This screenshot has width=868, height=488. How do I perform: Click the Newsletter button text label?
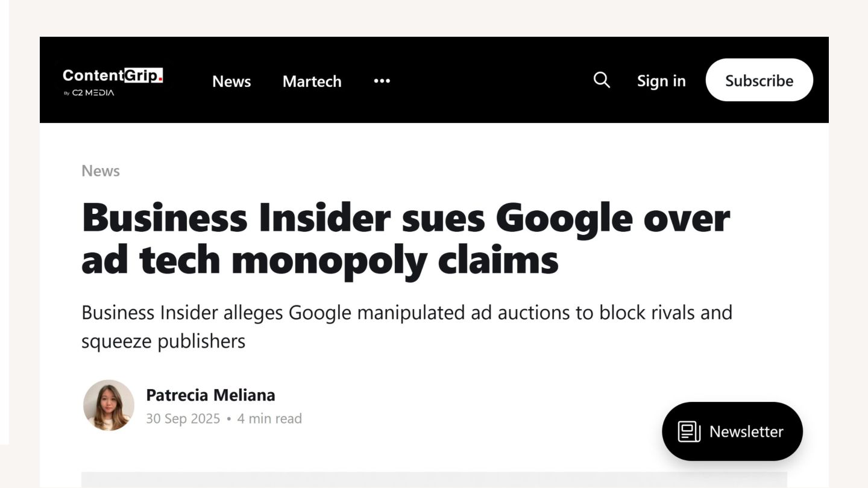[x=746, y=431]
